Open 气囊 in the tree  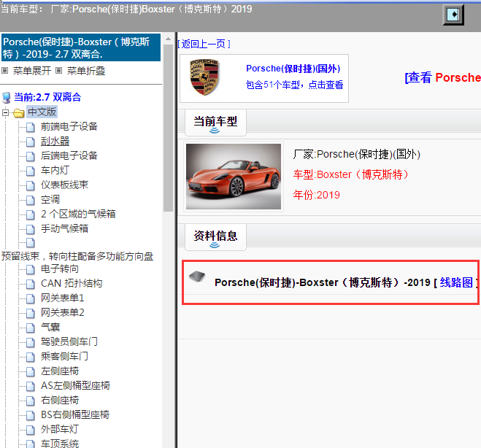(50, 327)
